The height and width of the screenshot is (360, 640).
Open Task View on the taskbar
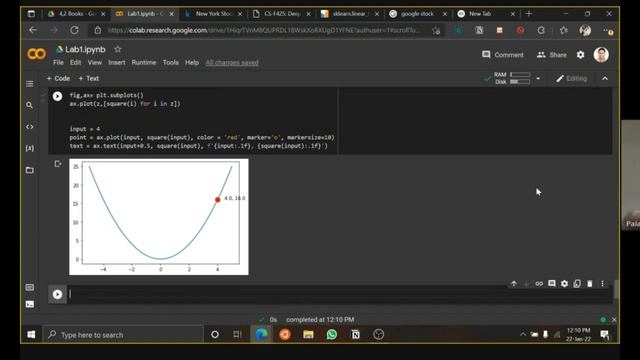(238, 335)
